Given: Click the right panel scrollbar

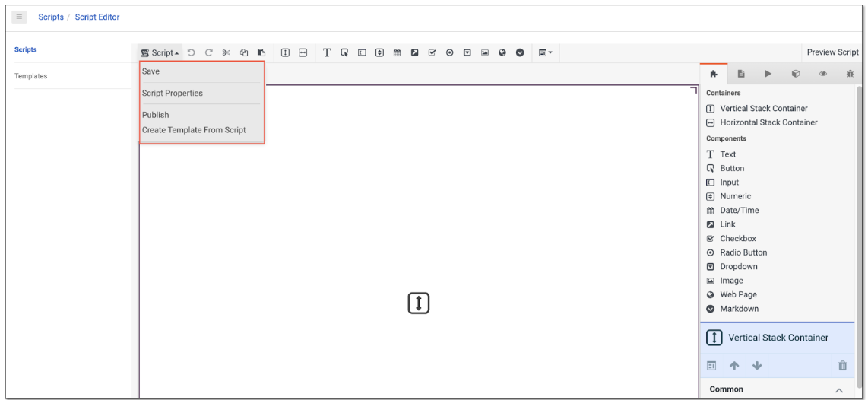Looking at the screenshot, I should (859, 238).
